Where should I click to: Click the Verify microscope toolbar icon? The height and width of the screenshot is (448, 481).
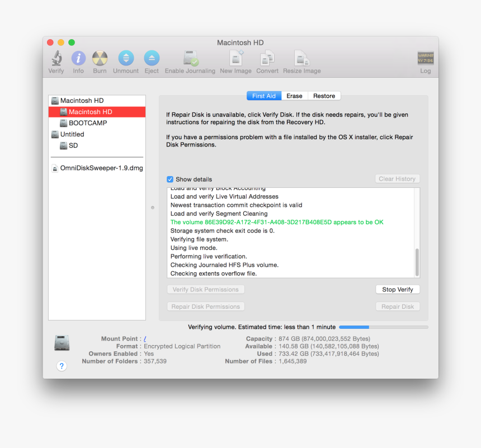click(x=56, y=58)
